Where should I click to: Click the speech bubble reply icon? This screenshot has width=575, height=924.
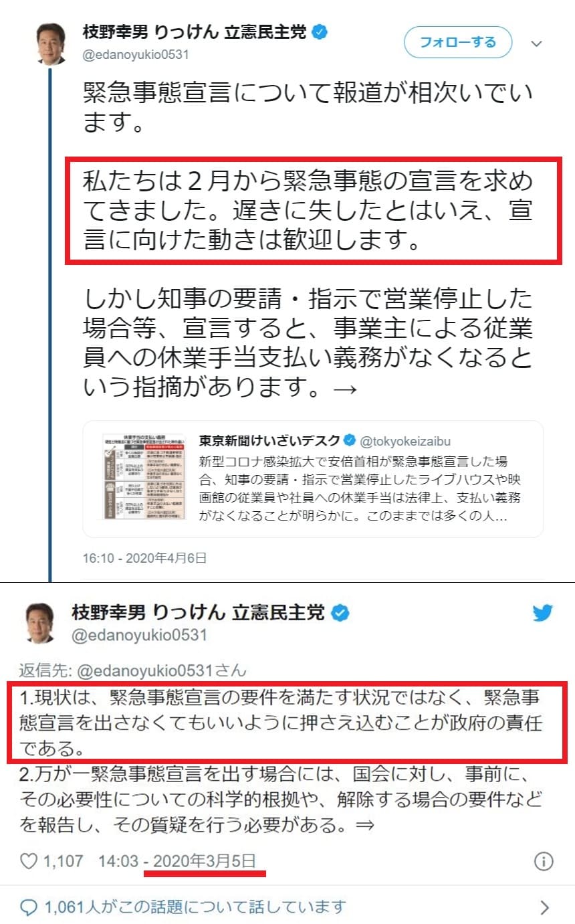pyautogui.click(x=28, y=907)
